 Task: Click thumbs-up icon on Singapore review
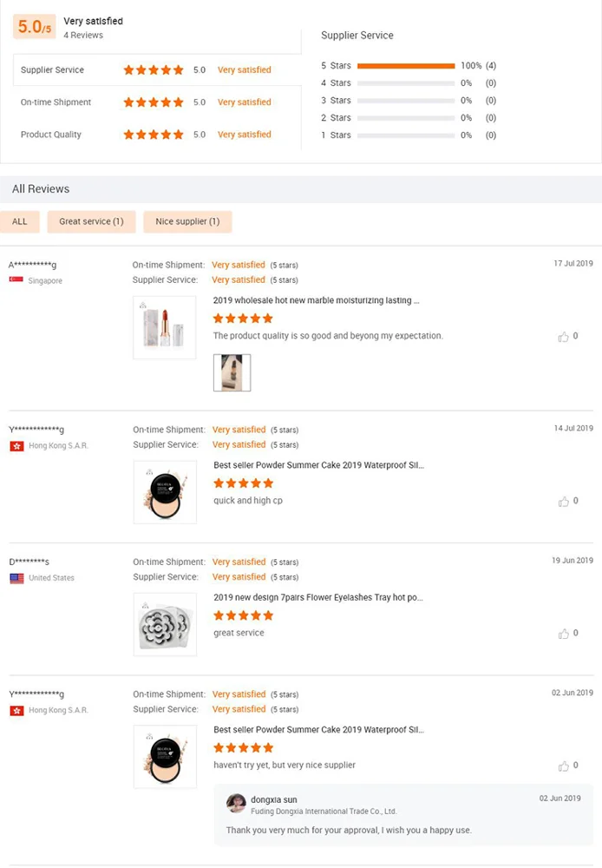click(x=564, y=337)
